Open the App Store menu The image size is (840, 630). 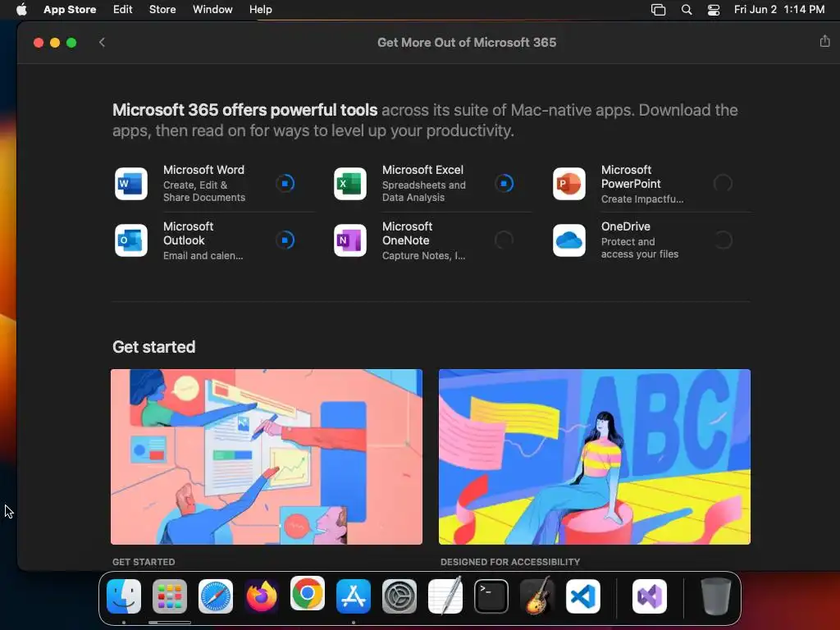pos(70,10)
